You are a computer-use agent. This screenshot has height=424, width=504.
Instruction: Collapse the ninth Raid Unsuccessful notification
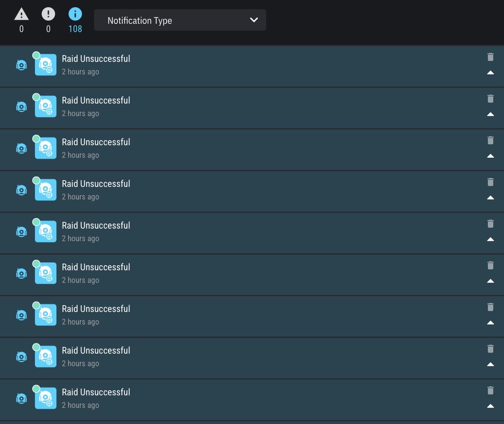click(x=490, y=406)
